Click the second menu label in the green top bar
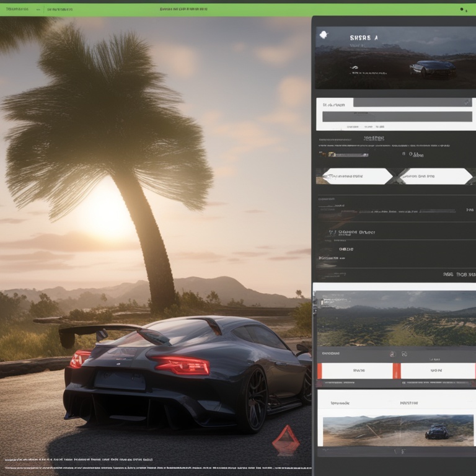The height and width of the screenshot is (476, 476). 60,9
